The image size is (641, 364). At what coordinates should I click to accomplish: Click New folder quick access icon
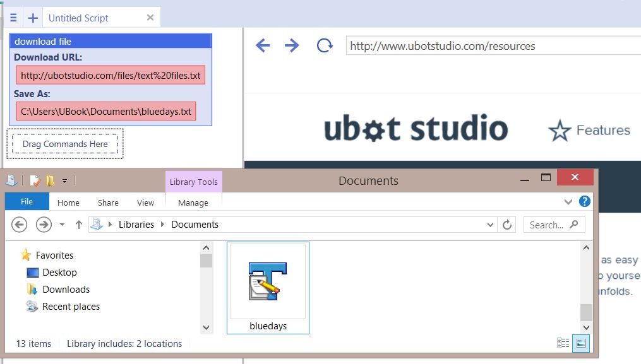click(50, 180)
